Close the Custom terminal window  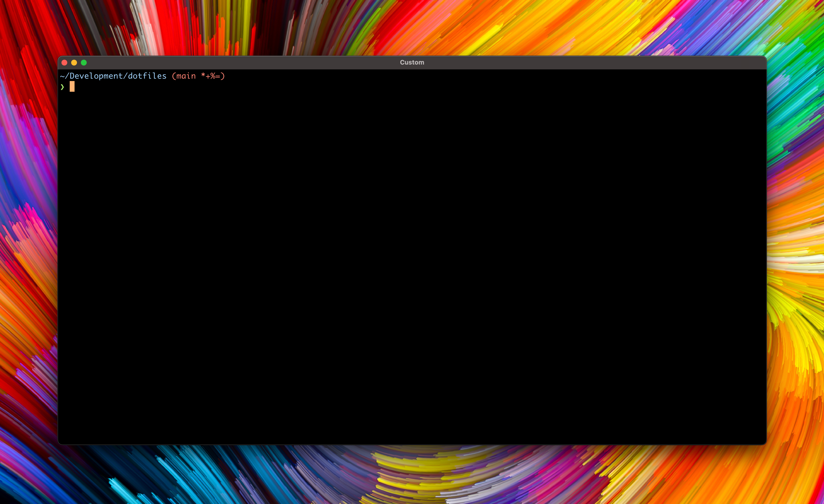point(65,63)
